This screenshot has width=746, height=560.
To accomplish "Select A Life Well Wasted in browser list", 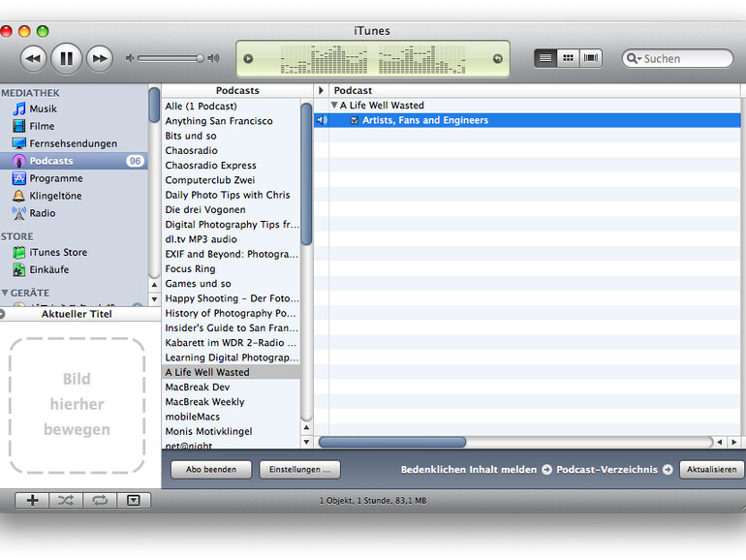I will tap(232, 372).
